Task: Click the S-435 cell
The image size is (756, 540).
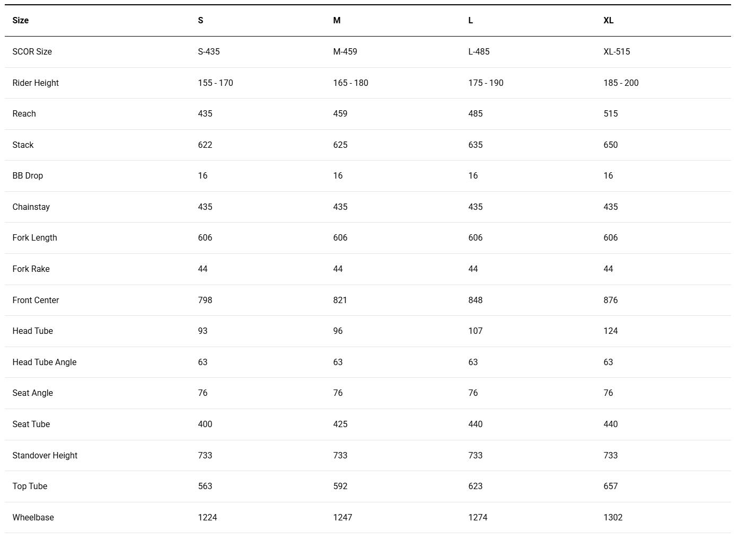Action: [209, 52]
